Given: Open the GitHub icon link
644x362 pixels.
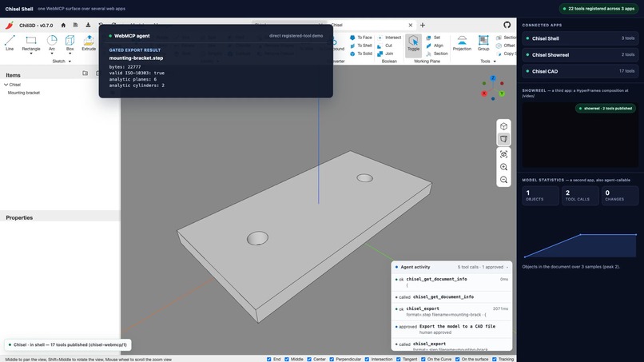Looking at the screenshot, I should (507, 25).
